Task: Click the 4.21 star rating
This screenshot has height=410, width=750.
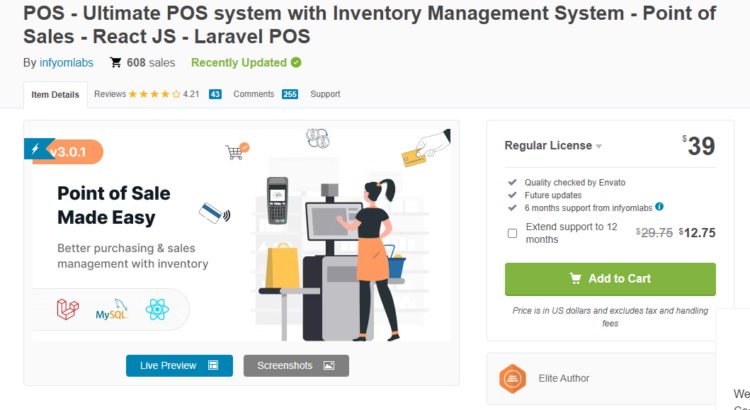Action: point(164,94)
